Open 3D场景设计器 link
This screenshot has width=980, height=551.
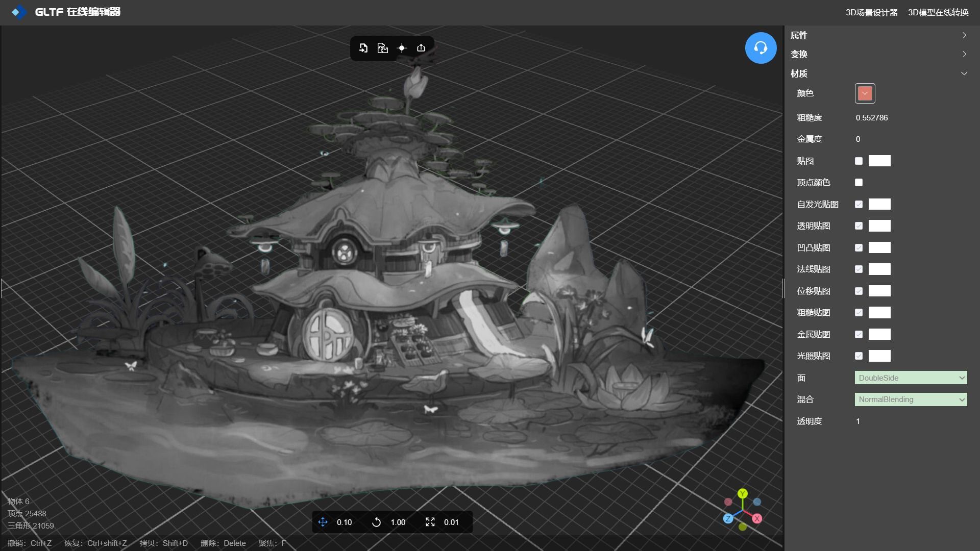[871, 12]
